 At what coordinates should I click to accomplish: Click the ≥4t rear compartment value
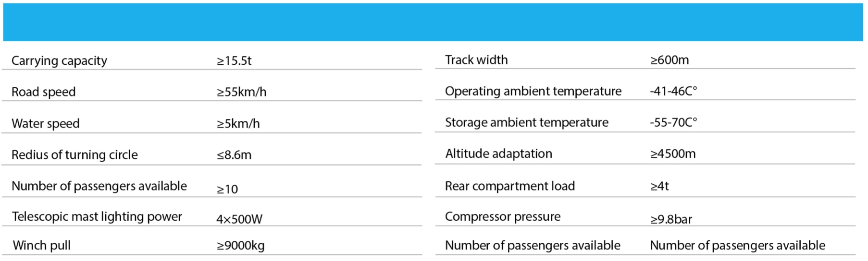click(x=659, y=186)
